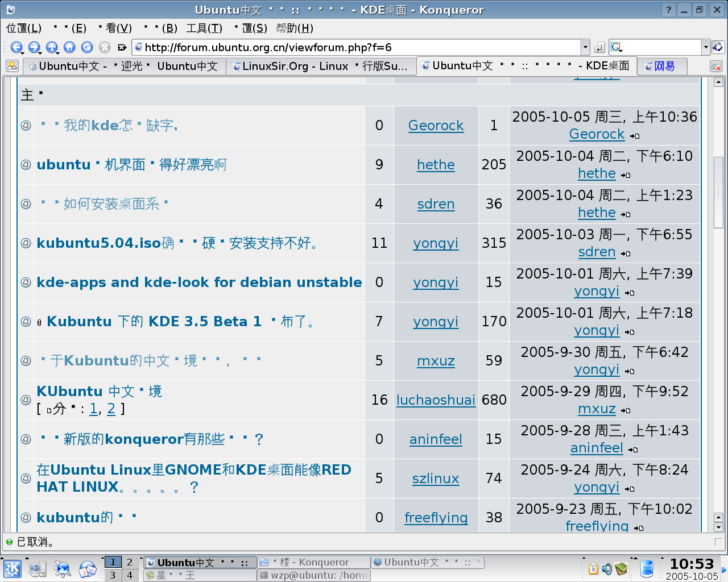Screen dimensions: 728x582
Task: Click the 10:53 clock in panel
Action: pos(692,564)
